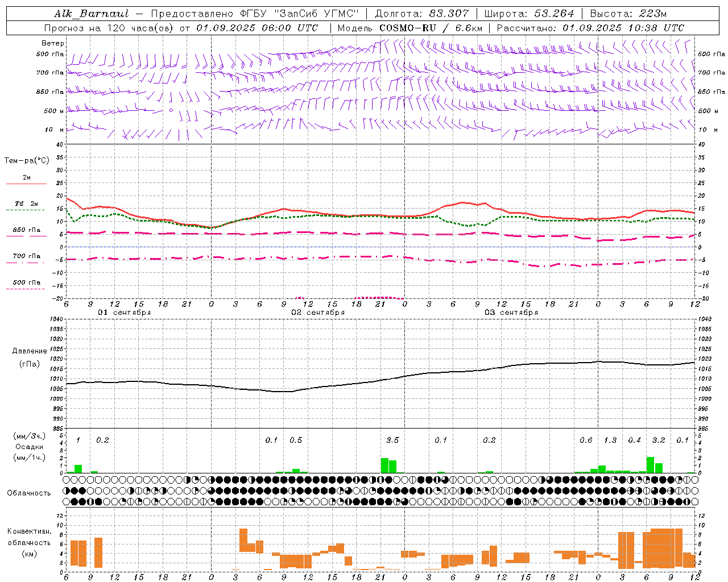Click the 700 гПа temperature legend entry
728x582 pixels.
click(27, 256)
